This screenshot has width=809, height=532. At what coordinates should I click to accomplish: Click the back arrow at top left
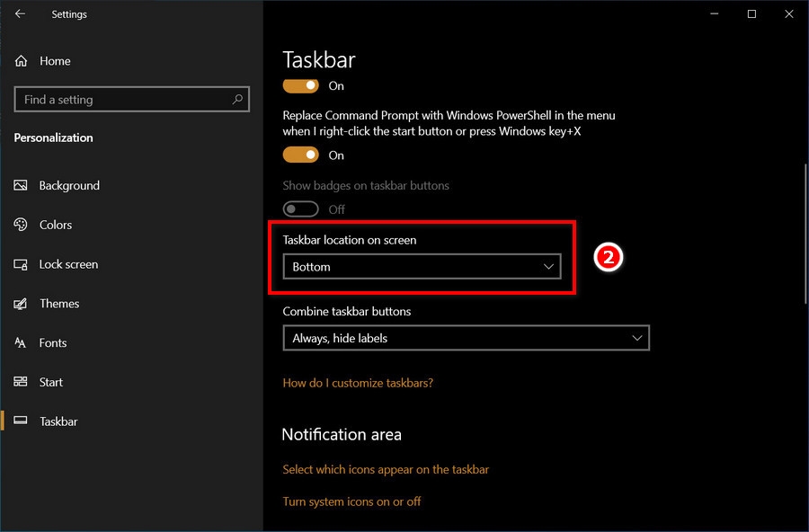click(x=18, y=13)
